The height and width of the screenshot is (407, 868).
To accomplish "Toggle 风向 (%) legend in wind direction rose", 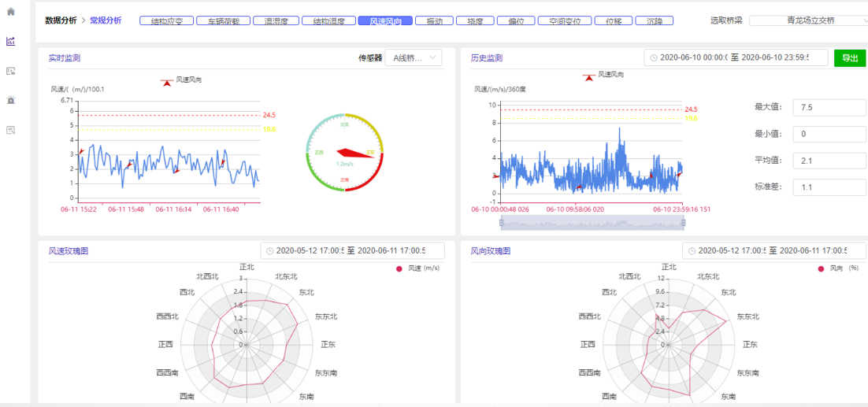I will 837,268.
